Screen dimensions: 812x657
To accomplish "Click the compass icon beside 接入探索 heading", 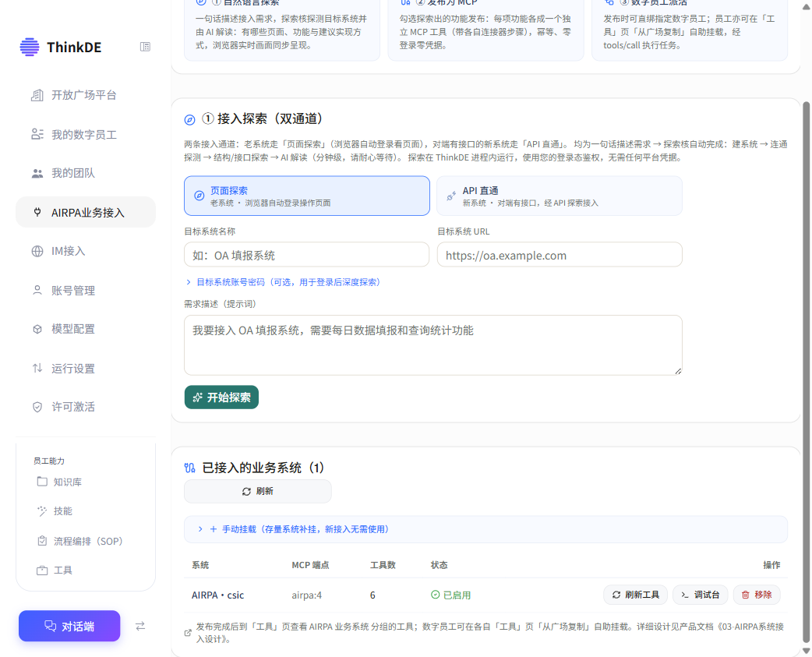I will pyautogui.click(x=190, y=120).
